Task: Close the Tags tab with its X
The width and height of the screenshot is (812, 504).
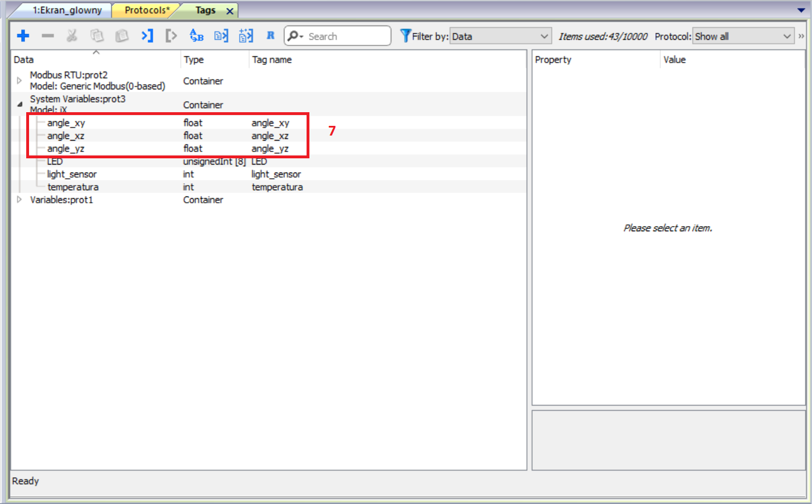Action: point(230,11)
